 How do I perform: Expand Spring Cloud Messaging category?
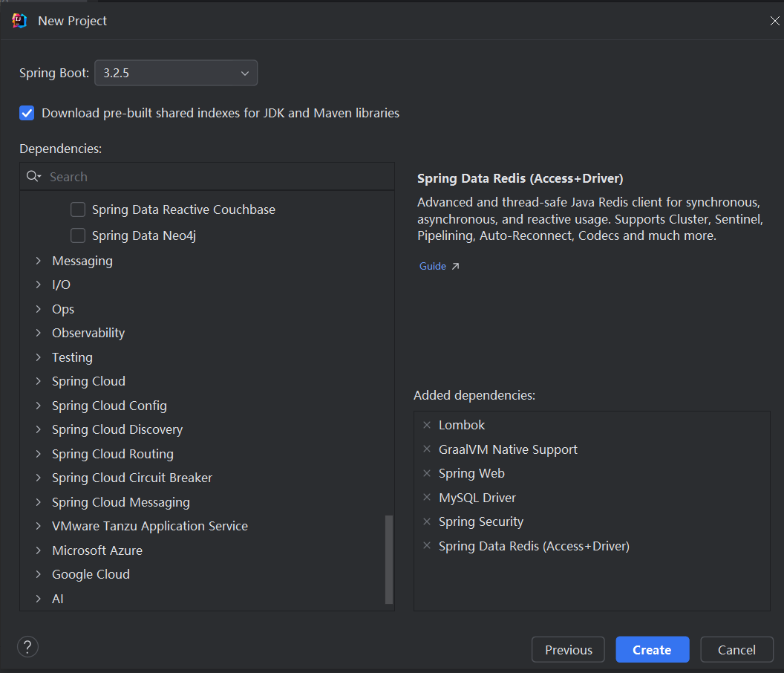click(39, 502)
